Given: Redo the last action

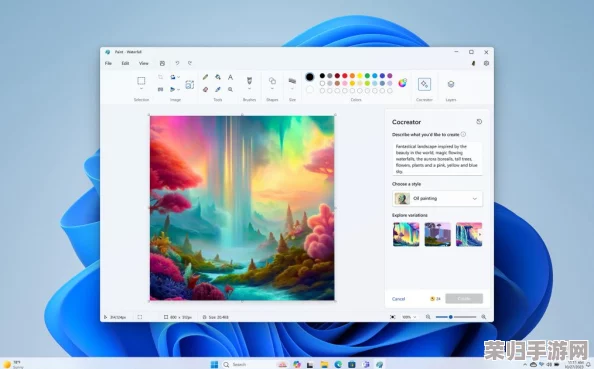Looking at the screenshot, I should (190, 63).
